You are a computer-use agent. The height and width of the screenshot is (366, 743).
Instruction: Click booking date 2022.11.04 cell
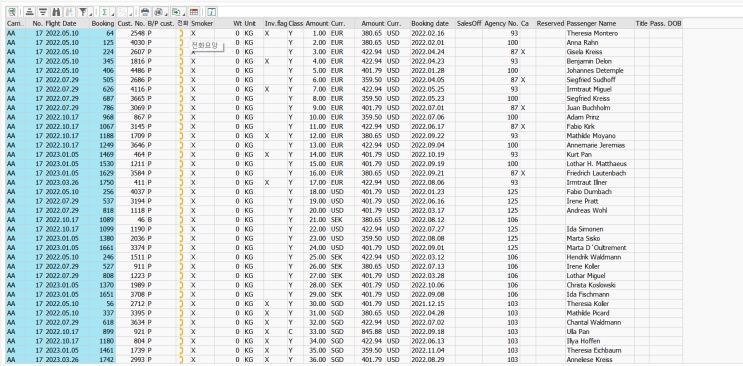(x=433, y=350)
